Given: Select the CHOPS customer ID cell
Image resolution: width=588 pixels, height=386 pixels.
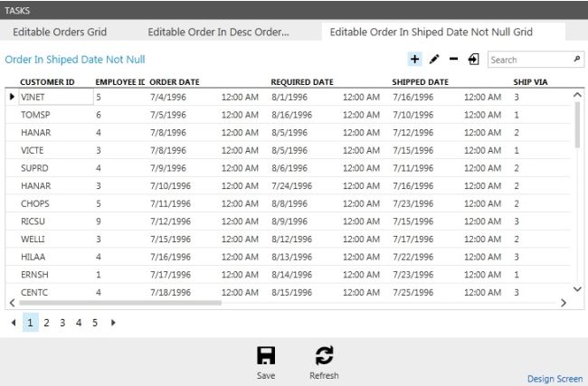Looking at the screenshot, I should (35, 203).
